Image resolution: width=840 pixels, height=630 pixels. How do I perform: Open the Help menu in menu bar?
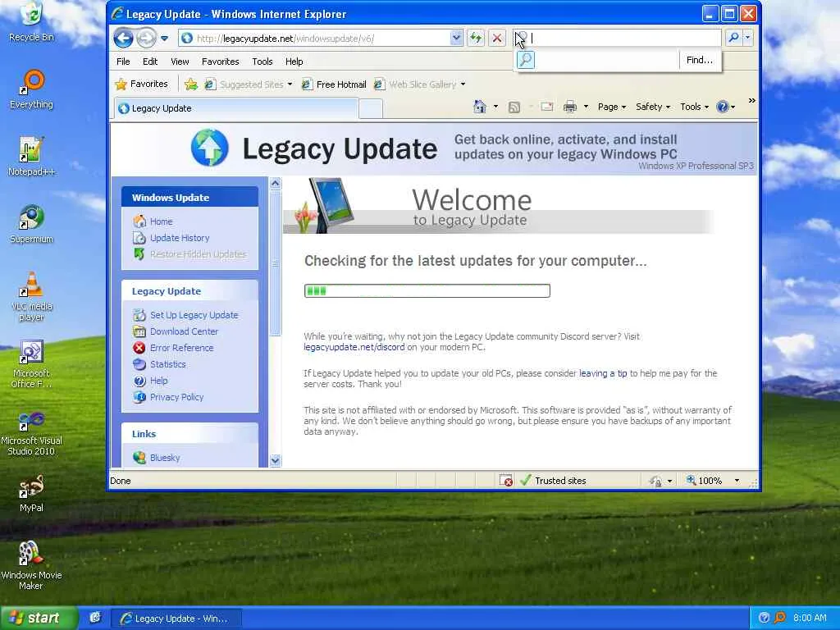coord(294,62)
